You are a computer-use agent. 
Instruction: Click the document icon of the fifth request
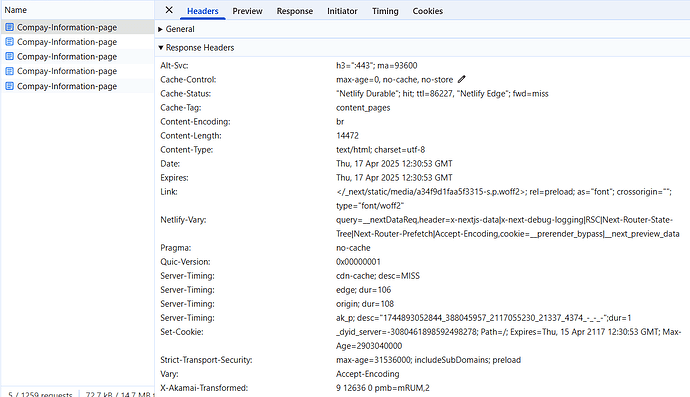coord(9,86)
